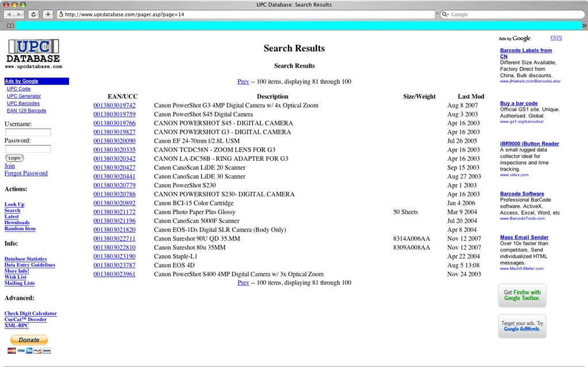The height and width of the screenshot is (367, 588).
Task: Open the UPC Barcodes ad link
Action: (23, 103)
